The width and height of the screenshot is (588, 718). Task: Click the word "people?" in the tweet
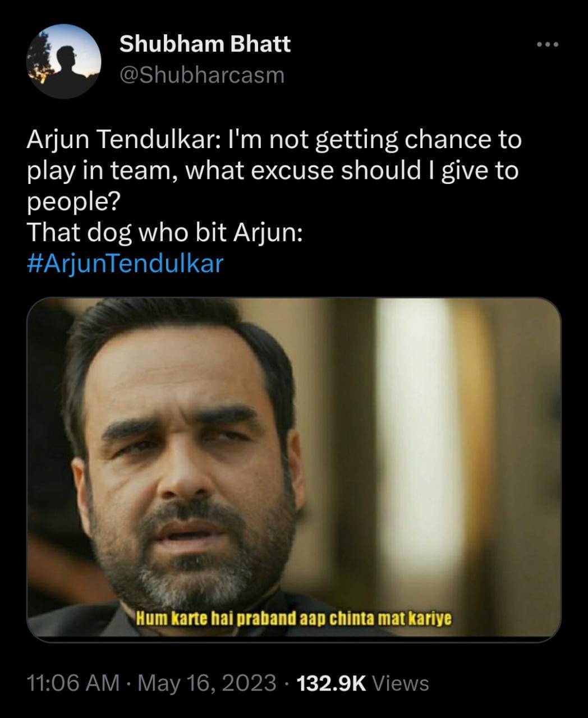coord(72,202)
